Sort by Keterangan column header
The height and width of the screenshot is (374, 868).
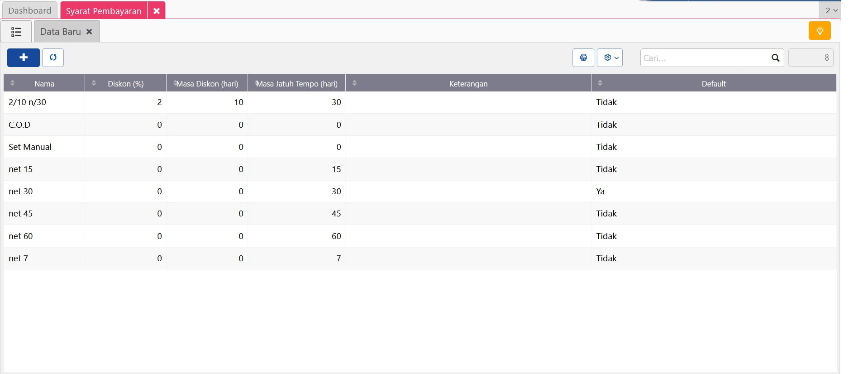468,84
